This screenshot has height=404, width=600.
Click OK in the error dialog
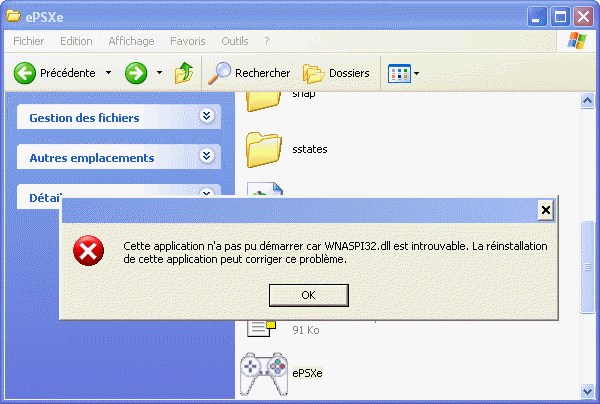309,295
